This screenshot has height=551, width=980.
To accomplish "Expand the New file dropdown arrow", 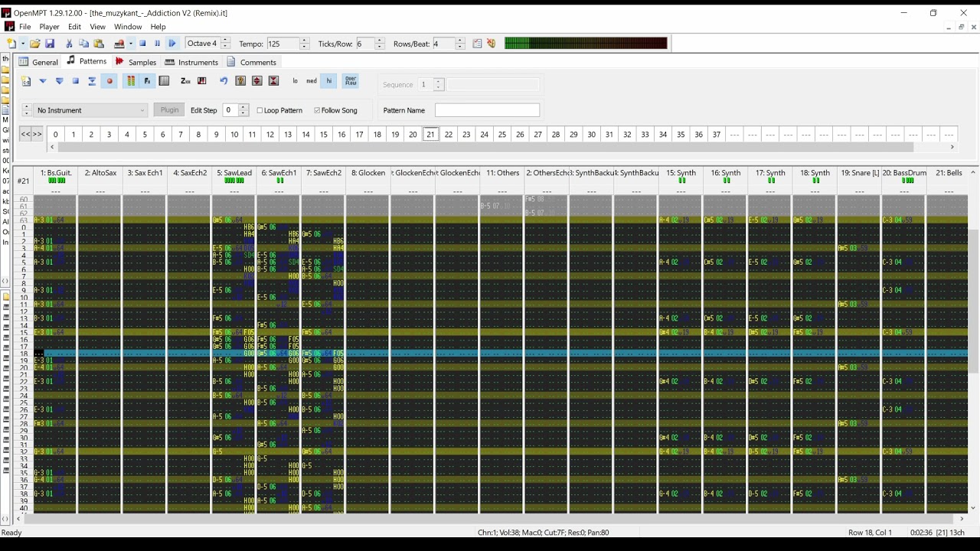I will [x=22, y=44].
